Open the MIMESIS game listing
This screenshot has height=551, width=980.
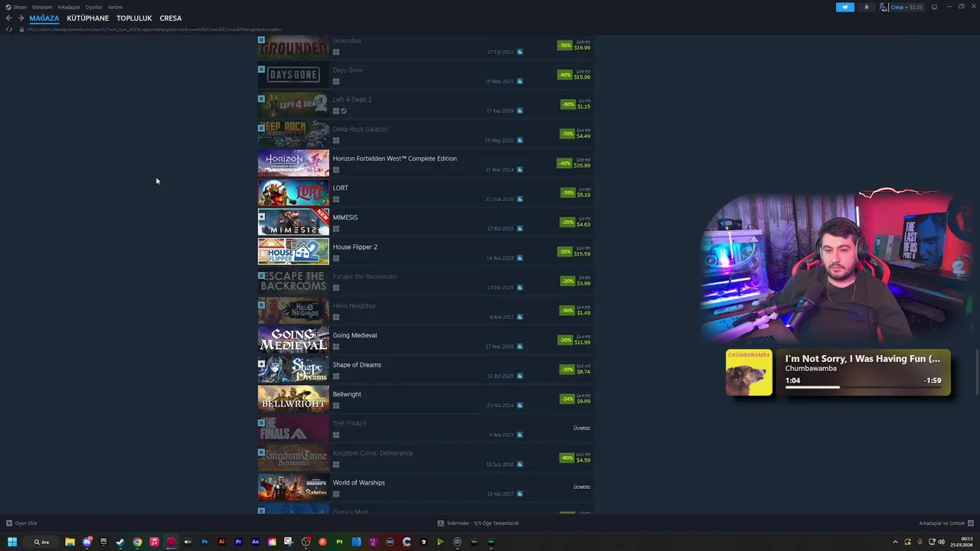tap(426, 222)
